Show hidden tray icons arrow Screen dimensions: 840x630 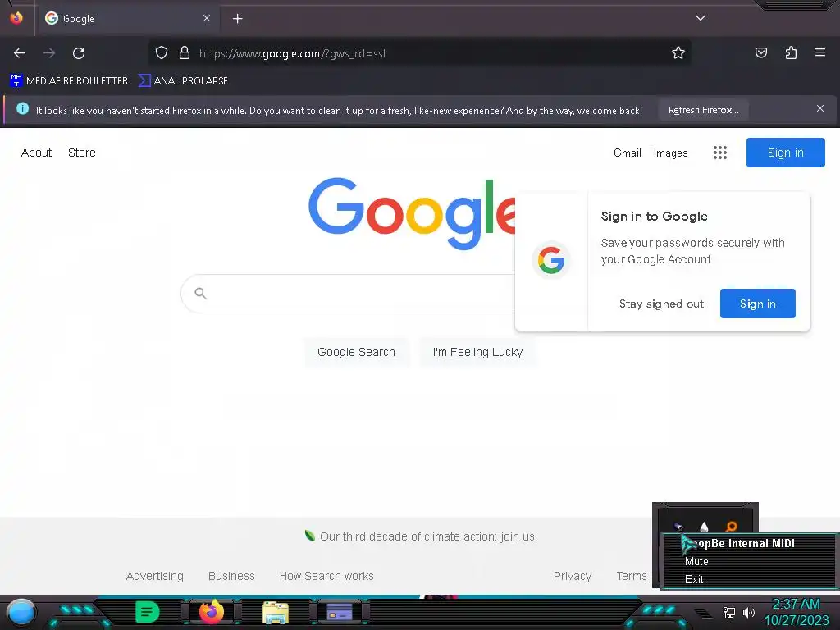click(x=703, y=614)
